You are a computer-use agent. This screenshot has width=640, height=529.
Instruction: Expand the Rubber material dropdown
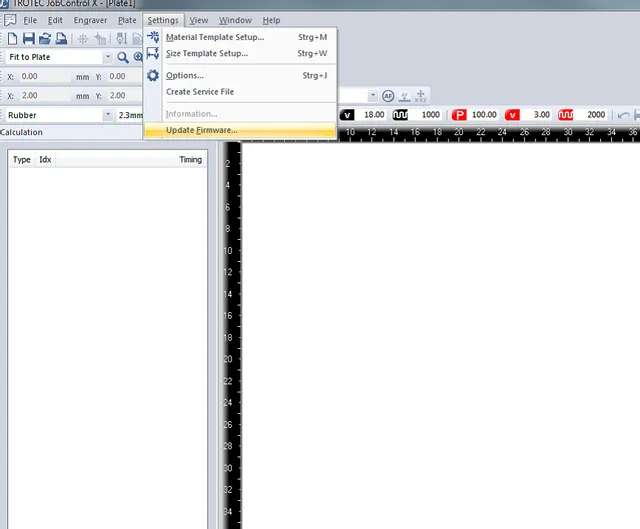(107, 115)
